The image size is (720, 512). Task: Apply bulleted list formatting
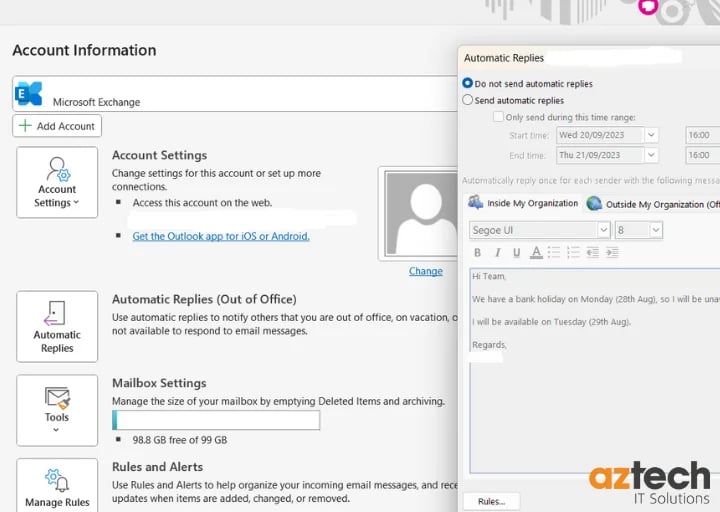pos(554,253)
